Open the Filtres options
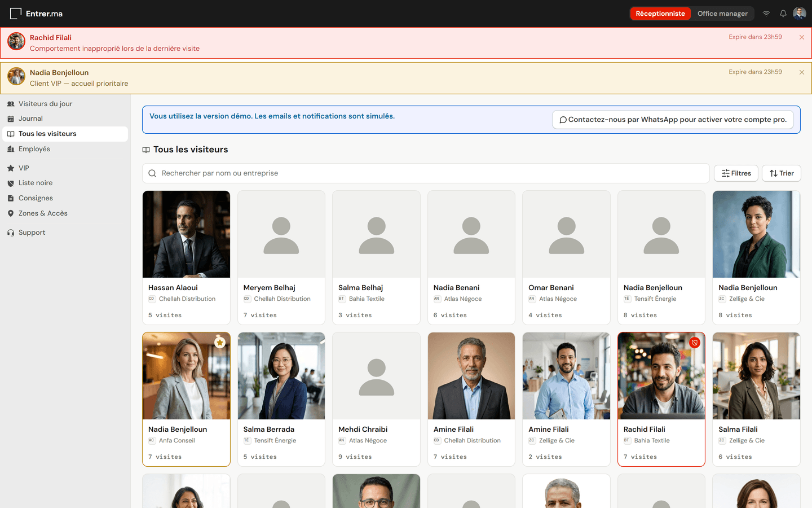Image resolution: width=812 pixels, height=508 pixels. click(x=736, y=173)
